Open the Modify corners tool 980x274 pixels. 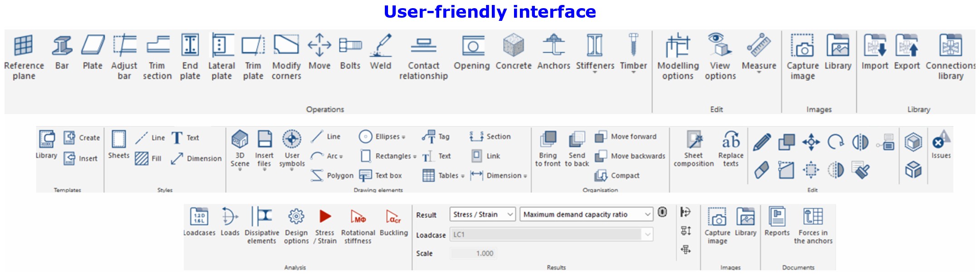coord(286,57)
